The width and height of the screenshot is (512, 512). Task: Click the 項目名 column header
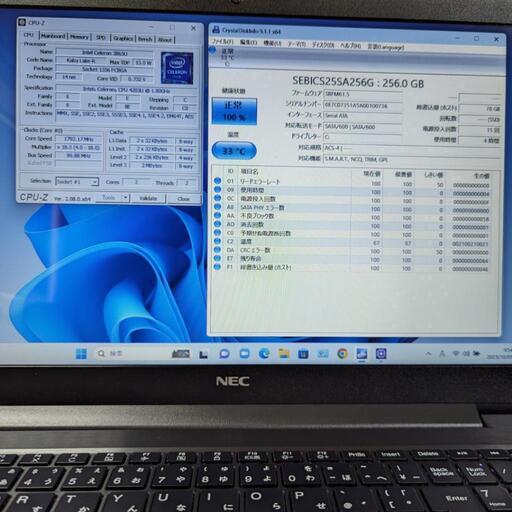tap(249, 172)
